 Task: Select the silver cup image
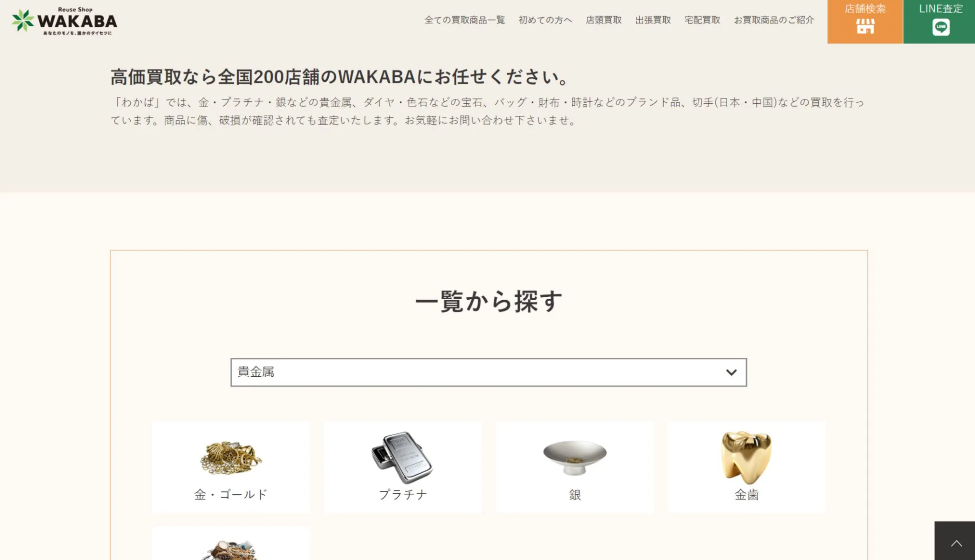(x=575, y=458)
